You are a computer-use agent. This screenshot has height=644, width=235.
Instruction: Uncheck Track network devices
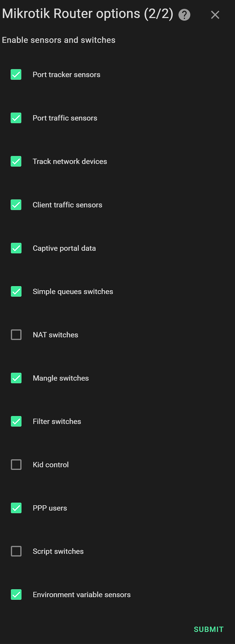point(16,161)
